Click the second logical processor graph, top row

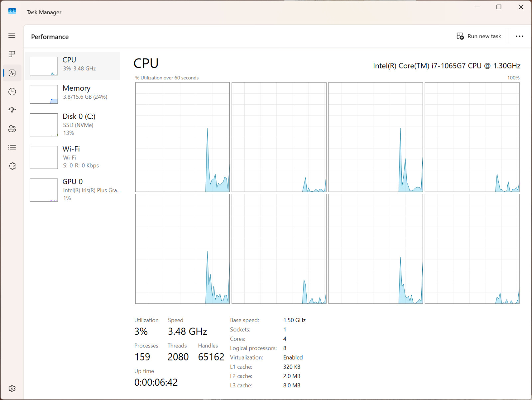pyautogui.click(x=279, y=137)
